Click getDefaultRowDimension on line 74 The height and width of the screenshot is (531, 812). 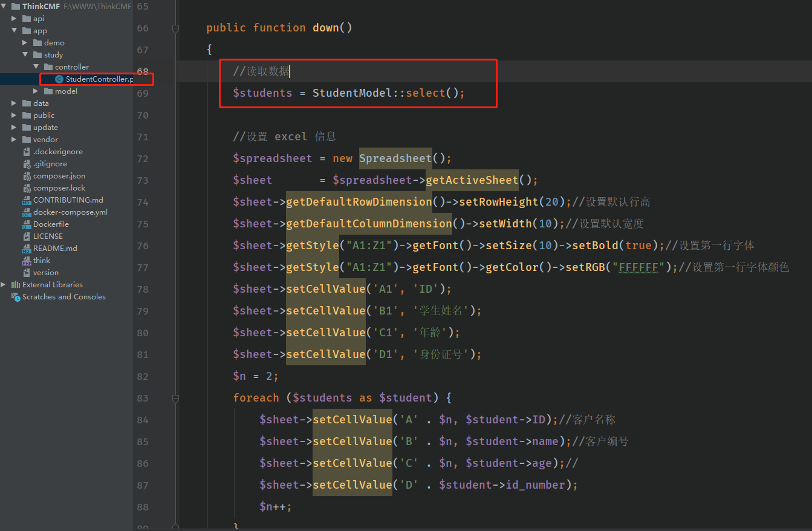[x=359, y=202]
